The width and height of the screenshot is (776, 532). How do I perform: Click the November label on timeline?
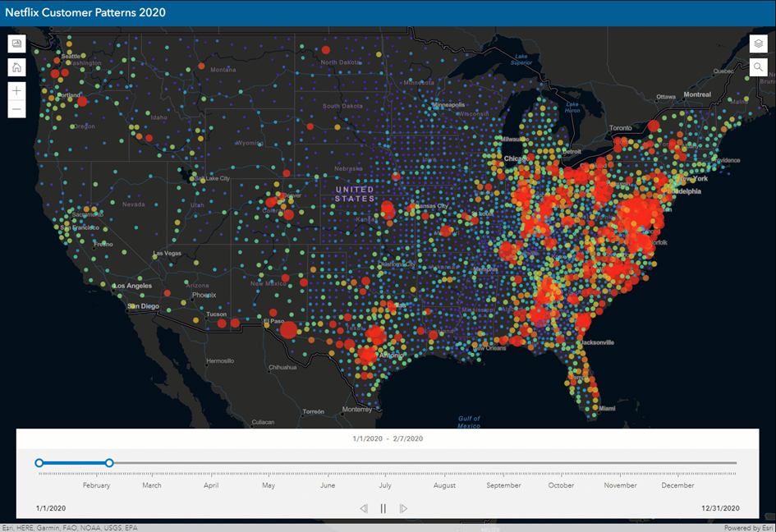[621, 485]
